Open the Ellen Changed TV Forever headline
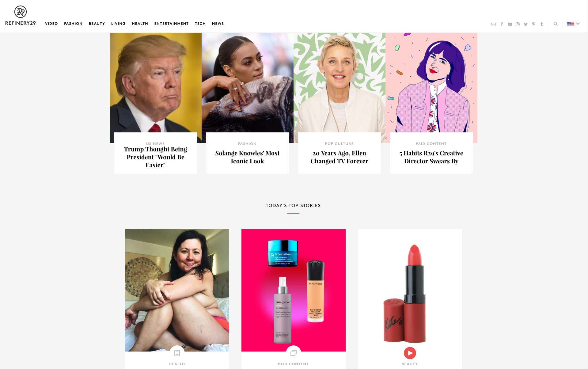 point(339,157)
